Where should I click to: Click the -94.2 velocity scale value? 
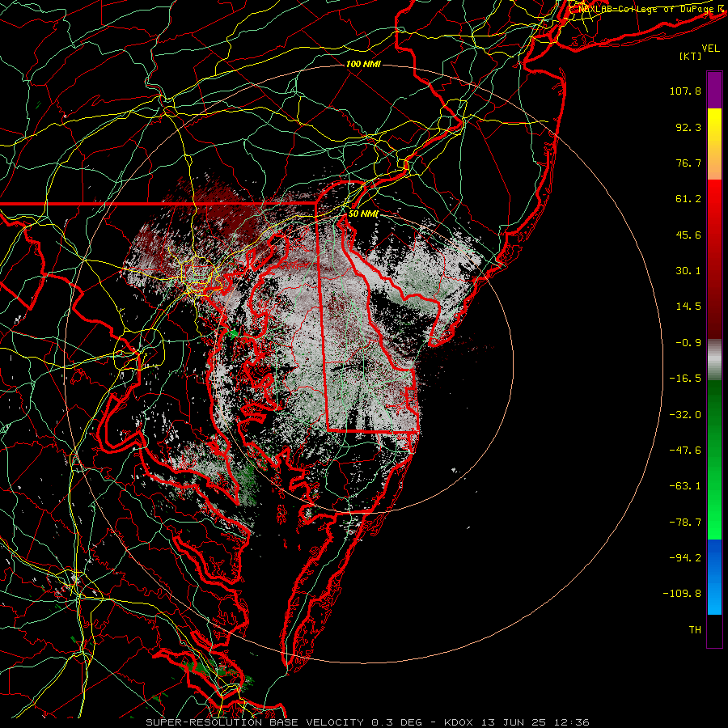click(x=685, y=558)
